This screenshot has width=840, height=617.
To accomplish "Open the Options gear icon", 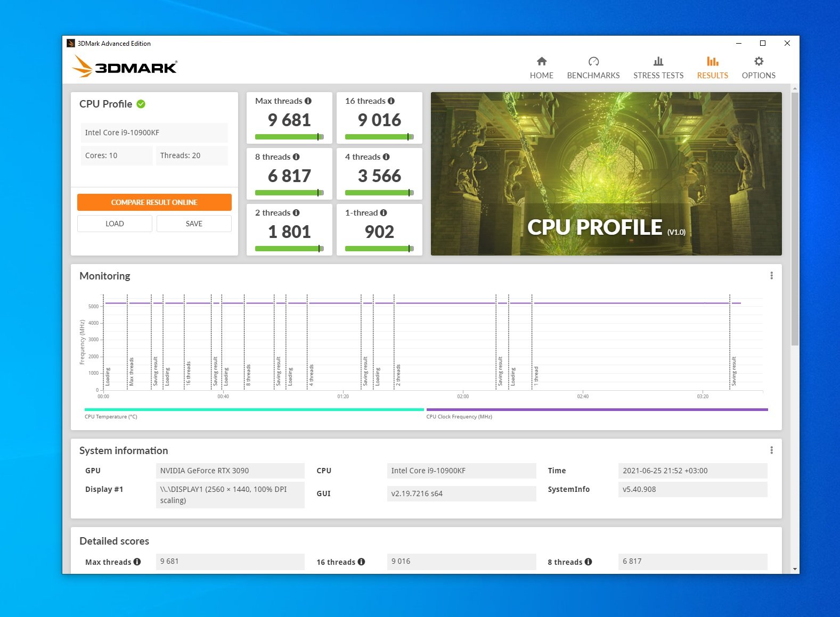I will click(759, 61).
